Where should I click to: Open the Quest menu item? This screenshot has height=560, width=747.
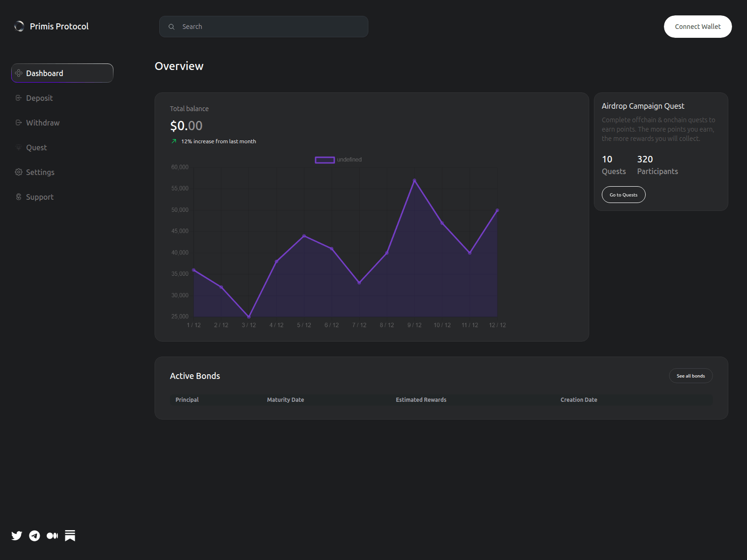(x=62, y=147)
